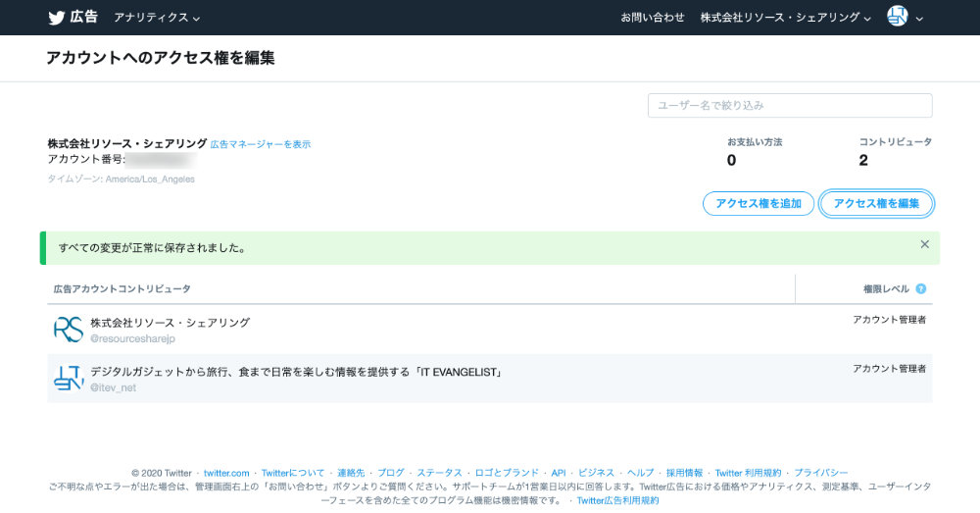Click the 広告 label beside the bird logo

(83, 17)
